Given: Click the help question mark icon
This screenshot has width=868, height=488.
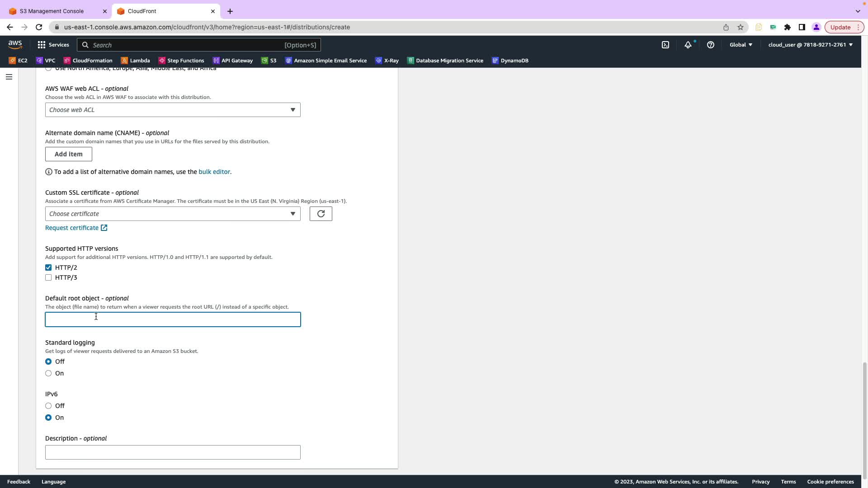Looking at the screenshot, I should [x=710, y=45].
